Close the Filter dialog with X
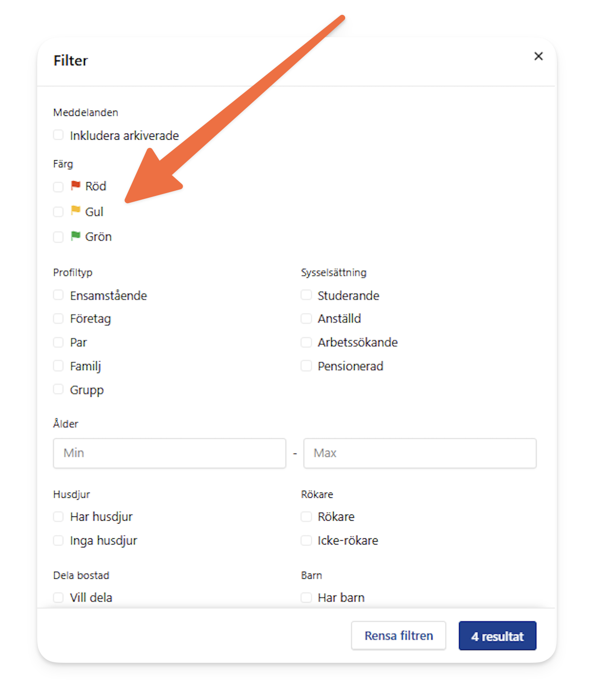 coord(538,56)
